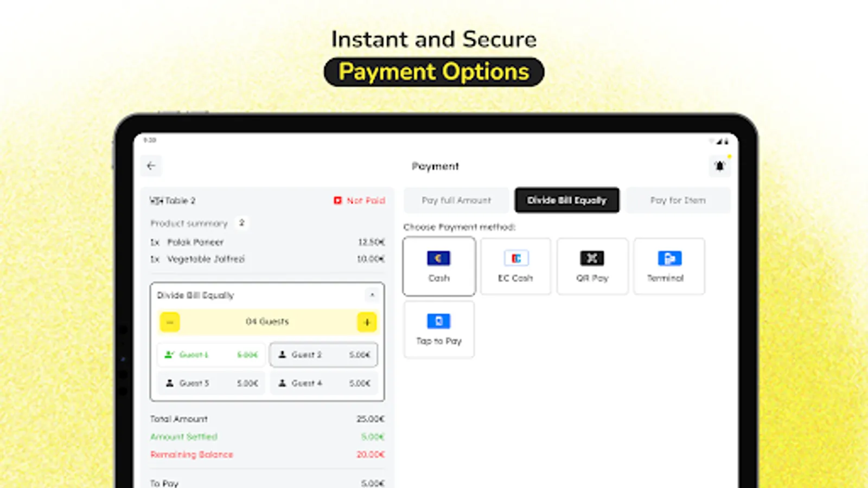Select QR Pay payment option
Screen dimensions: 868x488
[x=592, y=266]
